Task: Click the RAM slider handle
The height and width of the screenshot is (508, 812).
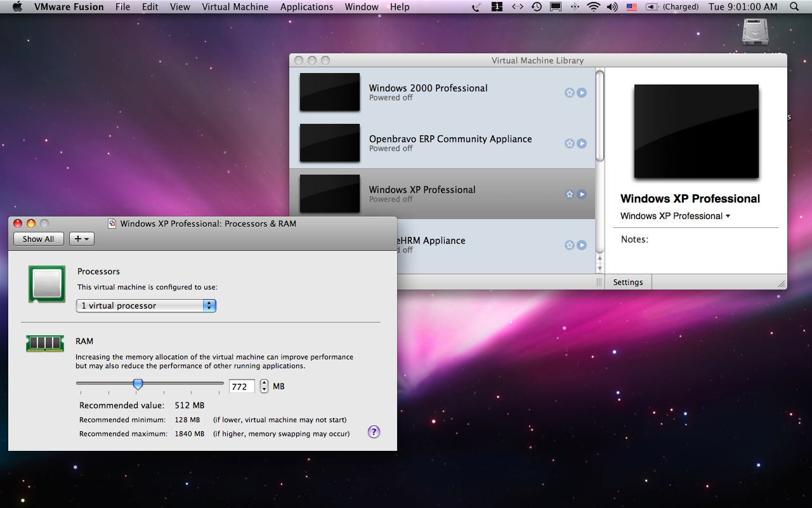Action: pos(138,384)
